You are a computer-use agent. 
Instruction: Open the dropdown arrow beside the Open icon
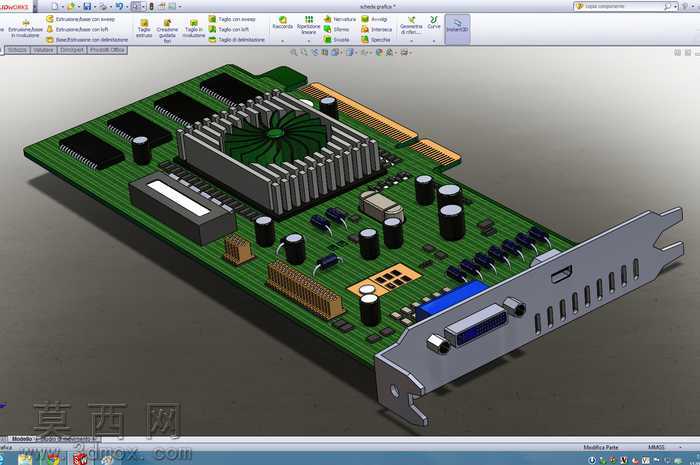(x=79, y=7)
